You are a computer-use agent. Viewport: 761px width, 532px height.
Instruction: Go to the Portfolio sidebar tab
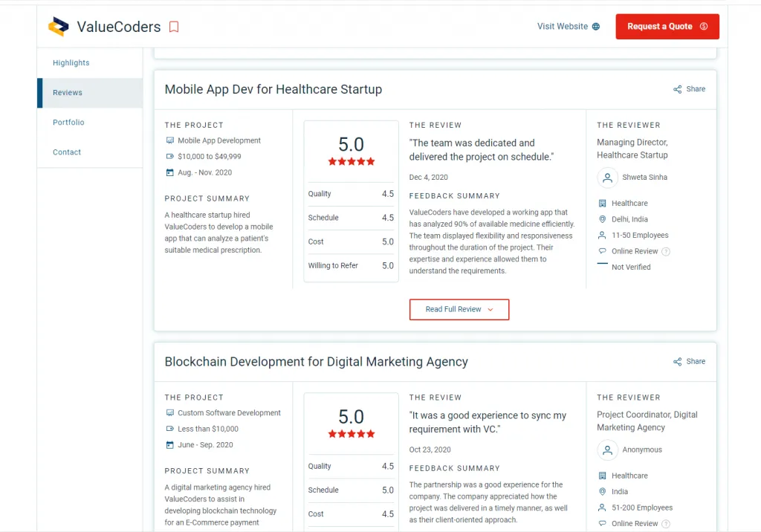[x=68, y=123]
